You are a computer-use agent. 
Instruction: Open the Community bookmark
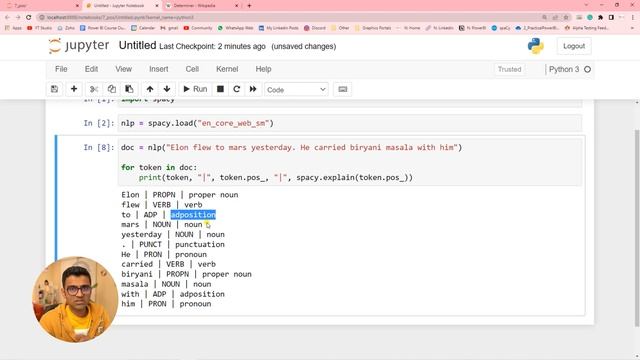(198, 28)
